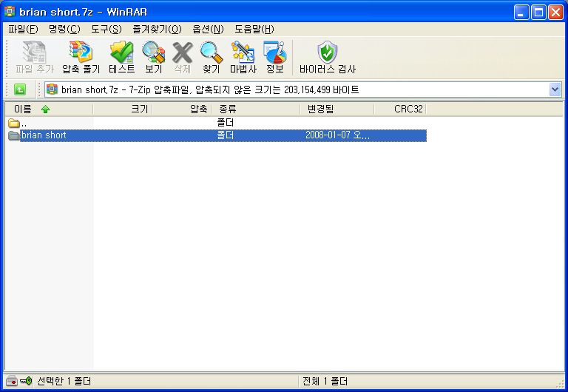
Task: Open the 명령(C) menu
Action: 64,29
